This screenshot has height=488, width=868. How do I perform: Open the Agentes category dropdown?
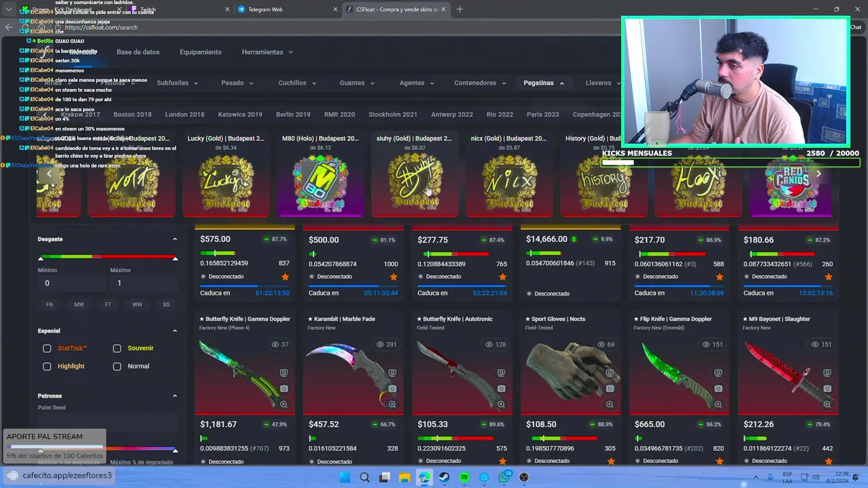point(416,83)
